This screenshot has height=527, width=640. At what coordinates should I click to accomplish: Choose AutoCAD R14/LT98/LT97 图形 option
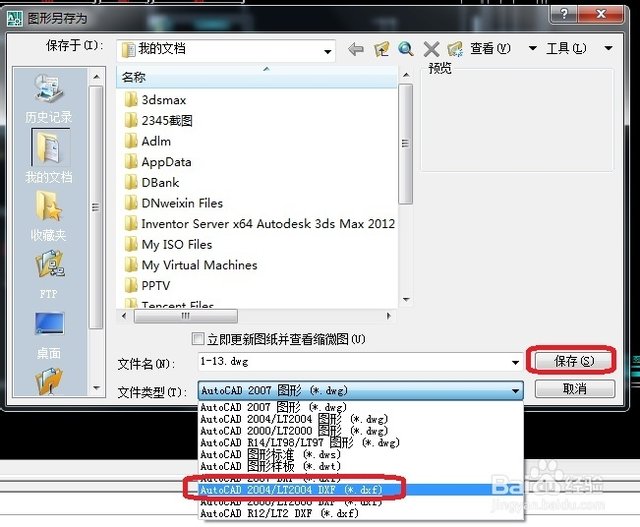point(361,443)
